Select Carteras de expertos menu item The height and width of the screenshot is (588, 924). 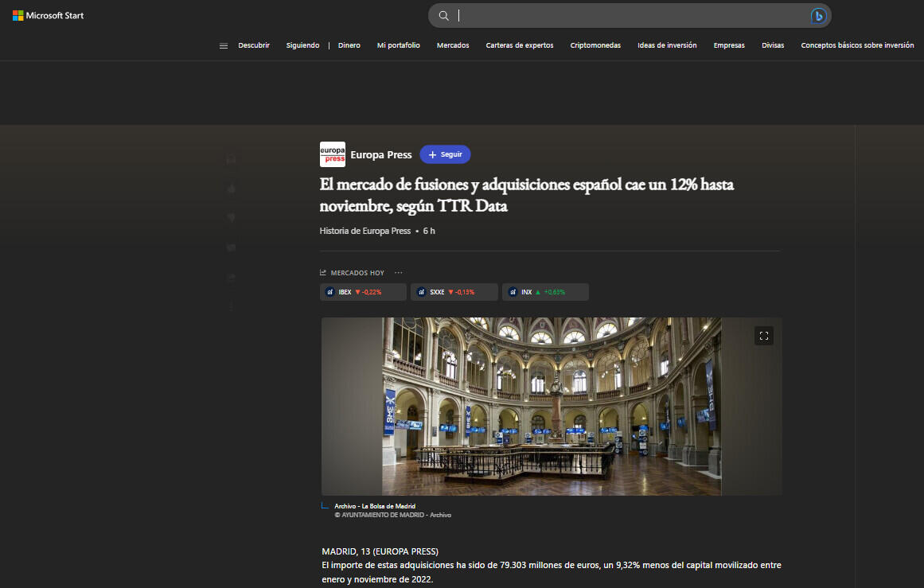point(519,45)
